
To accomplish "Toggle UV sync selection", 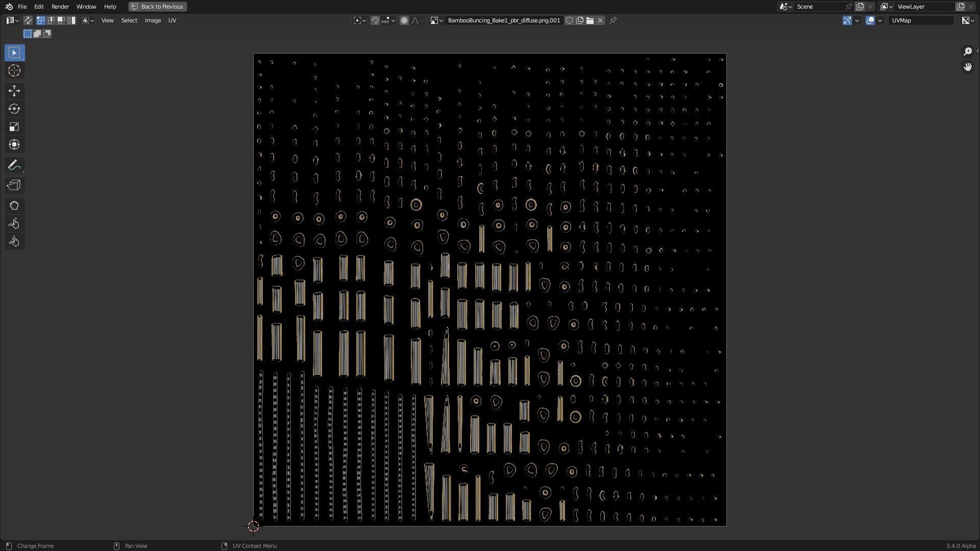I will [x=28, y=20].
